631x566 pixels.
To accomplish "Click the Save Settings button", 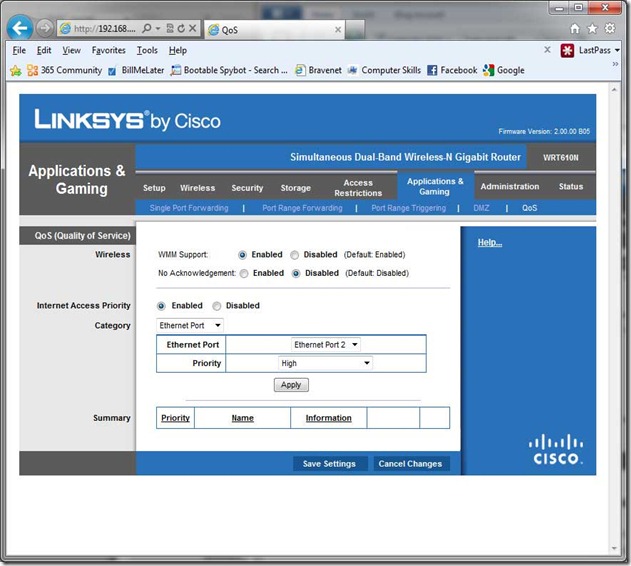I will coord(330,464).
